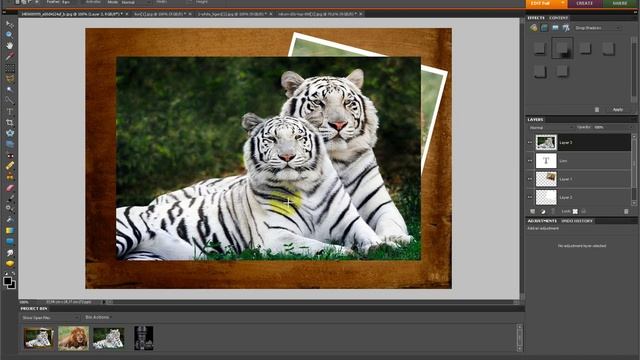Show Filters in the Effects panel
The height and width of the screenshot is (360, 640).
(x=533, y=28)
